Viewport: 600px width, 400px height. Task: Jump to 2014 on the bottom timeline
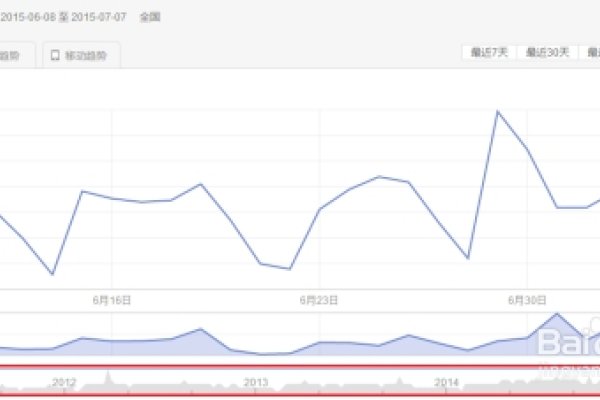tap(447, 382)
